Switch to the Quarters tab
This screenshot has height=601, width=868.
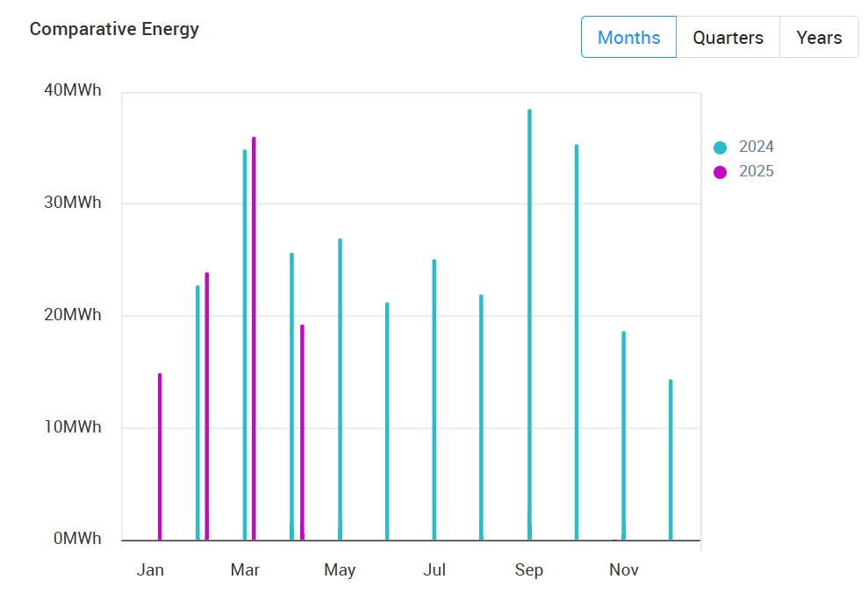pyautogui.click(x=728, y=38)
